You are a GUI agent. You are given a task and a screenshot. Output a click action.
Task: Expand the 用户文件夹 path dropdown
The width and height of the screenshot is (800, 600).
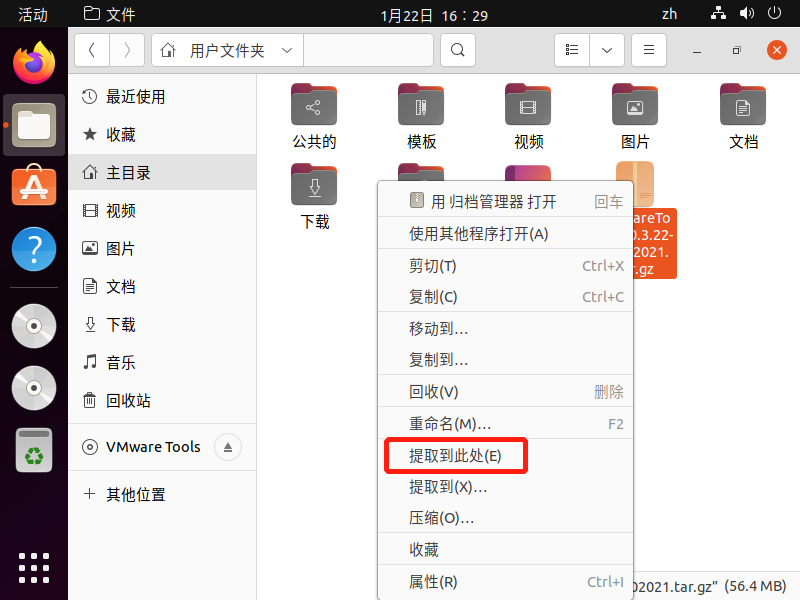click(x=287, y=51)
